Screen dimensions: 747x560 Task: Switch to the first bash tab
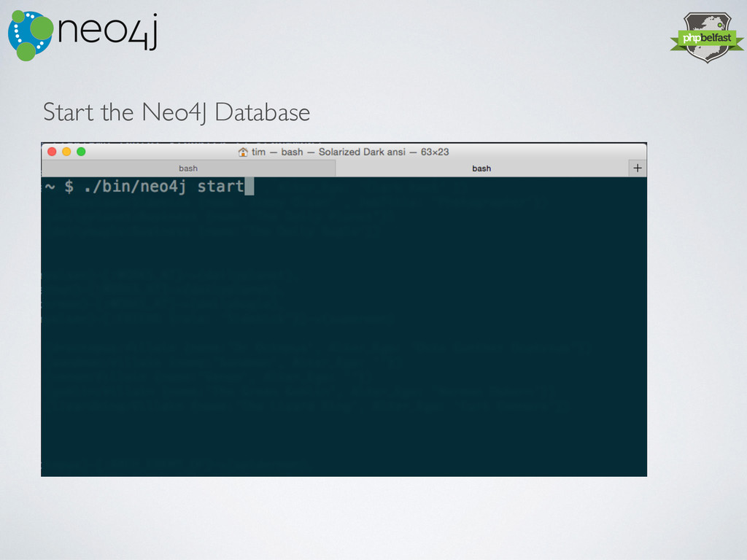(188, 168)
